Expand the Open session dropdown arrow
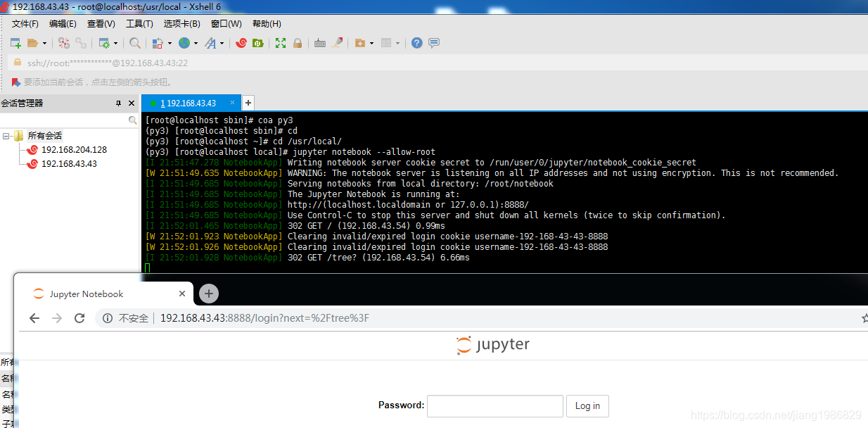The width and height of the screenshot is (868, 428). click(44, 43)
